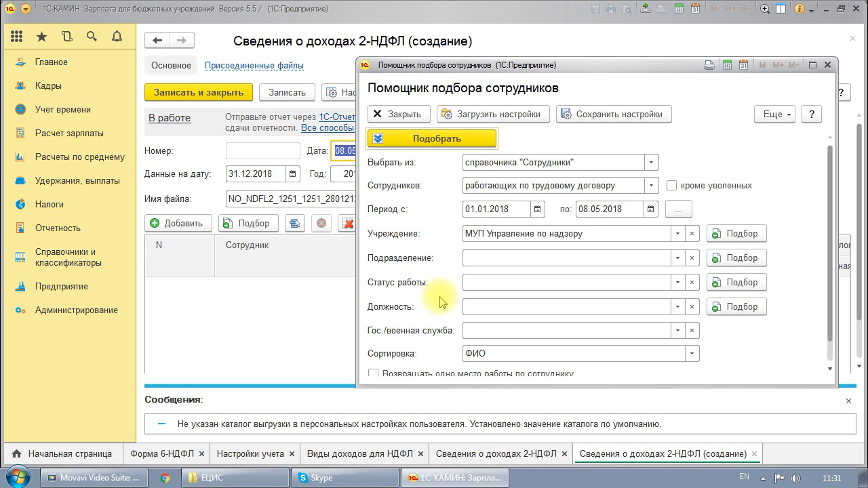The image size is (868, 488).
Task: Open the Кадры section
Action: pyautogui.click(x=48, y=86)
